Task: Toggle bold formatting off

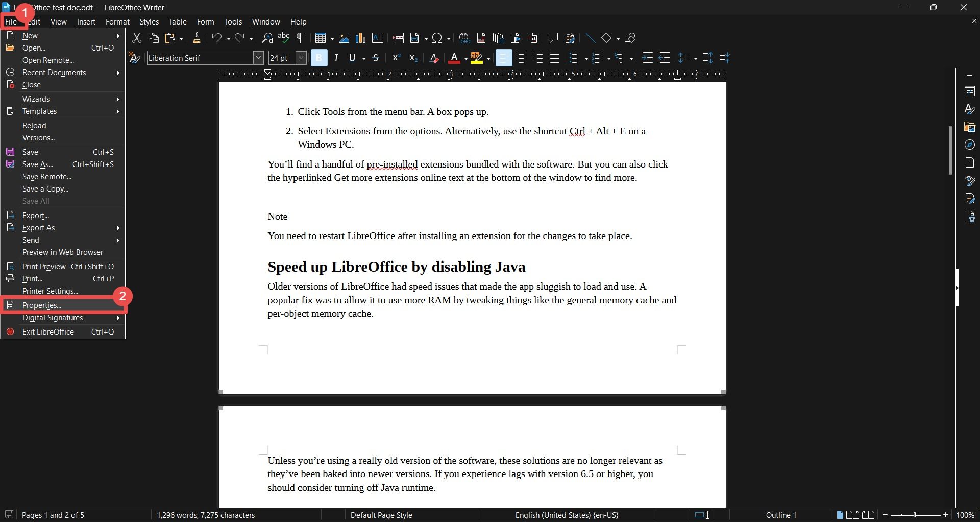Action: [x=319, y=58]
